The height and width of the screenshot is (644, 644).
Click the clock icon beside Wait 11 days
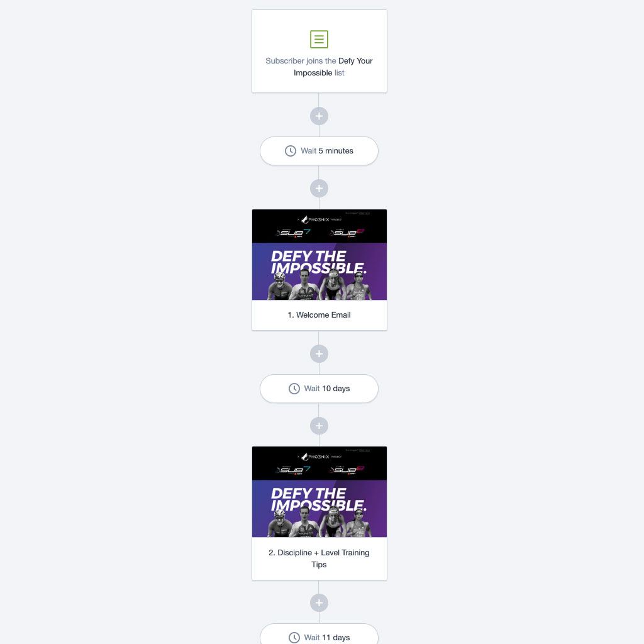294,638
